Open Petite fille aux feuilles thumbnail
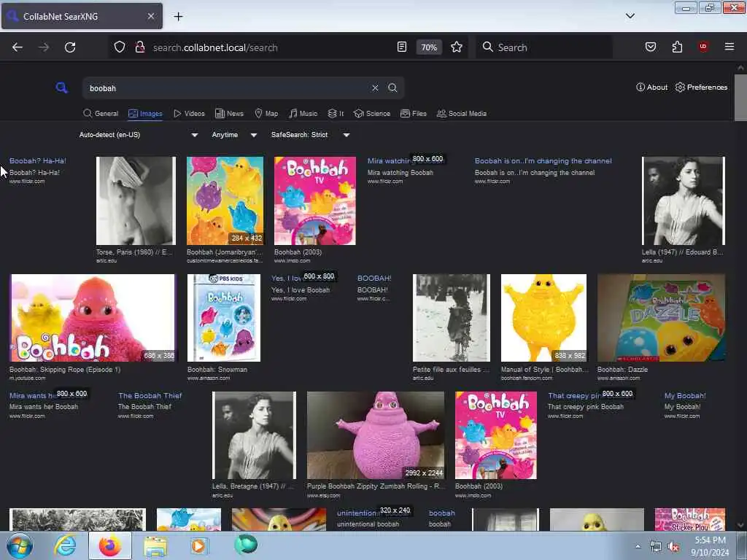This screenshot has width=747, height=560. click(x=451, y=318)
